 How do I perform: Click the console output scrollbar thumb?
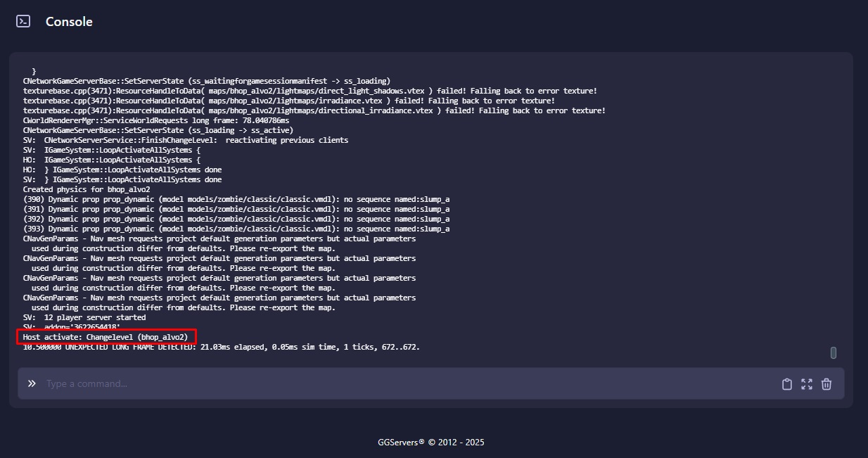[834, 352]
